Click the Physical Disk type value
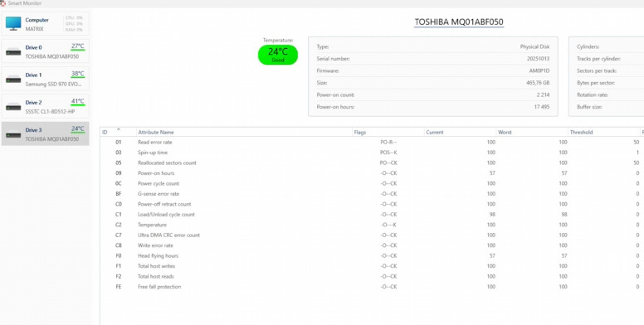The width and height of the screenshot is (644, 325). 534,46
